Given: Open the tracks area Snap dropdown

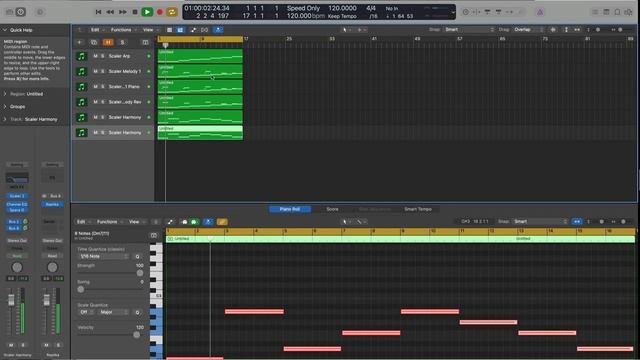Looking at the screenshot, I should click(x=469, y=30).
